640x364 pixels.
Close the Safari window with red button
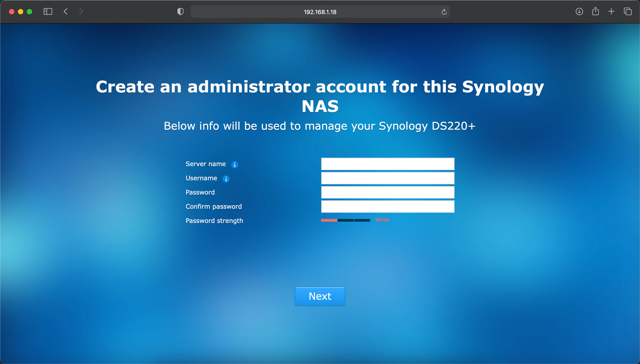click(12, 12)
